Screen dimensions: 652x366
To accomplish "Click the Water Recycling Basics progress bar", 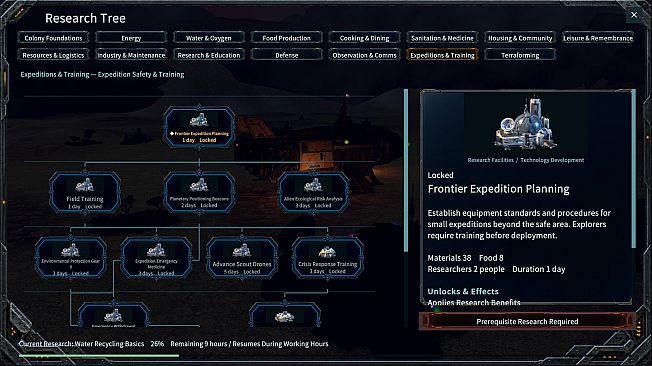I will click(99, 356).
